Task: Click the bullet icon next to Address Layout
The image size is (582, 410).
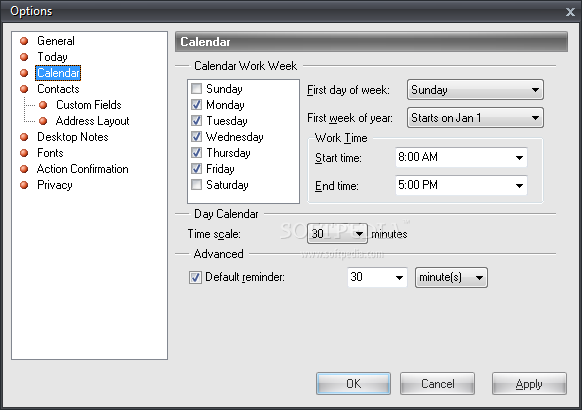Action: point(43,121)
